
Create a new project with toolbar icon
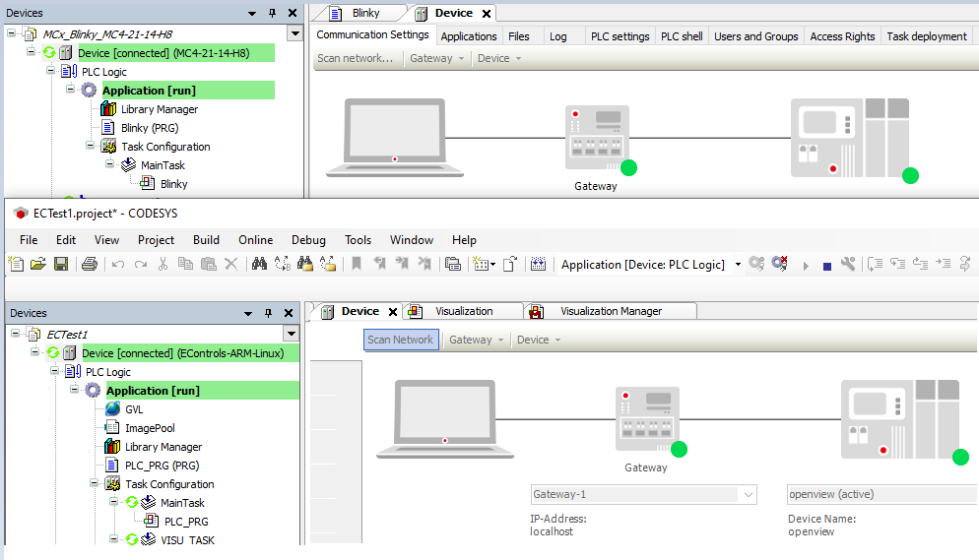tap(16, 264)
